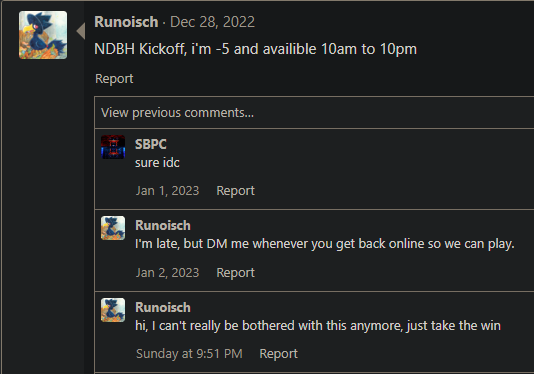Report the NDBH Kickoff post
This screenshot has width=534, height=374.
click(114, 79)
